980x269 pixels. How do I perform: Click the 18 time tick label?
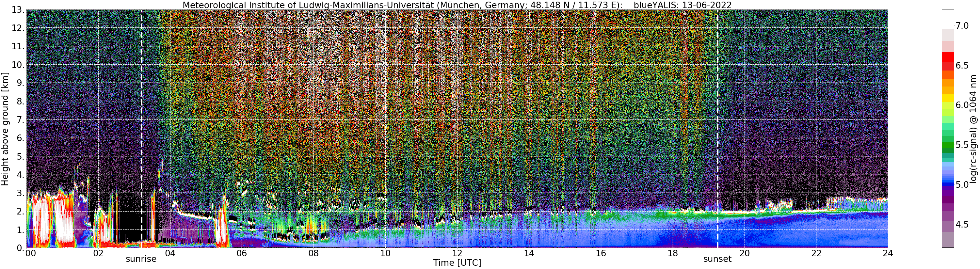coord(673,253)
